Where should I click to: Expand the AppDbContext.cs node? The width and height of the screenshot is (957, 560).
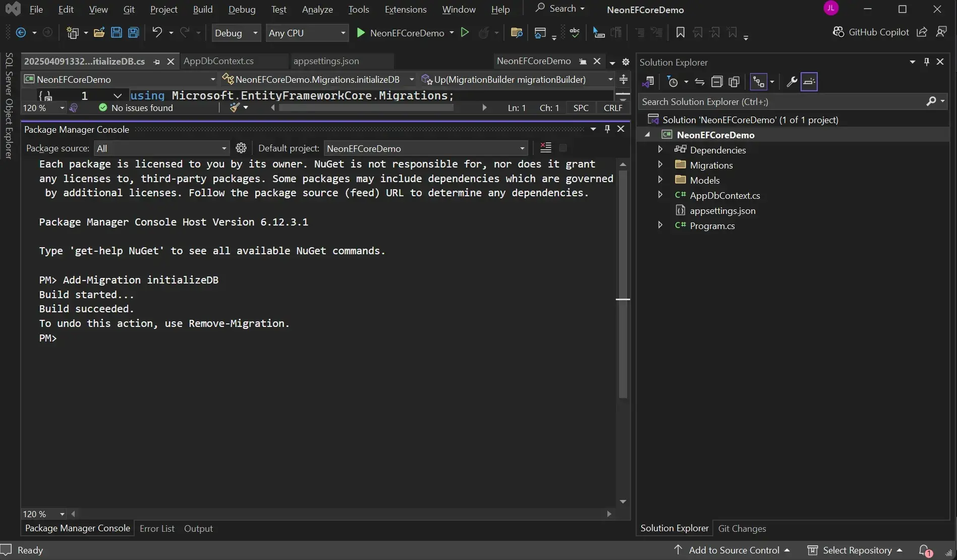coord(660,195)
